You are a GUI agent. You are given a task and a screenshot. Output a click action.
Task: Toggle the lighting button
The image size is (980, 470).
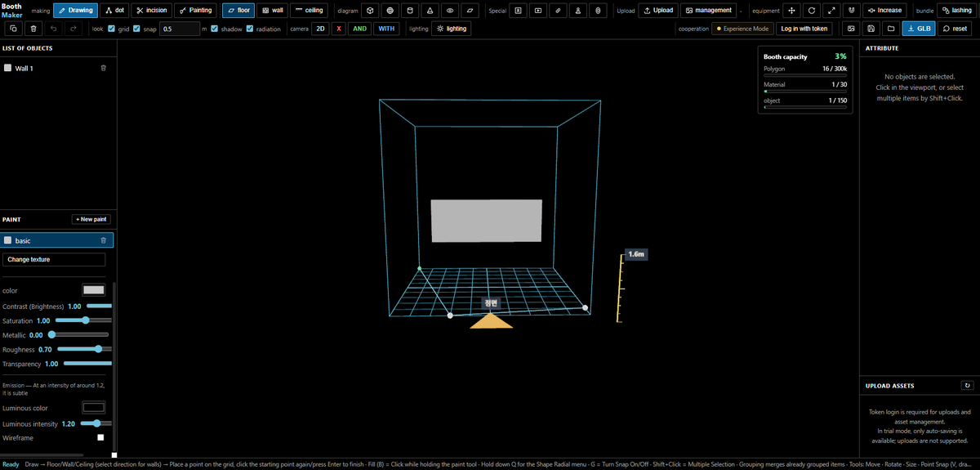pyautogui.click(x=452, y=29)
